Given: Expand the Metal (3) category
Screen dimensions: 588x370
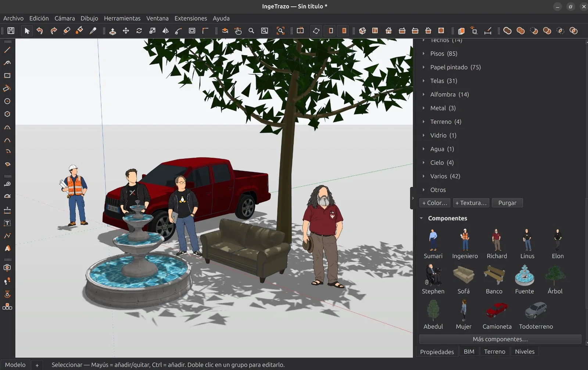Looking at the screenshot, I should [423, 108].
